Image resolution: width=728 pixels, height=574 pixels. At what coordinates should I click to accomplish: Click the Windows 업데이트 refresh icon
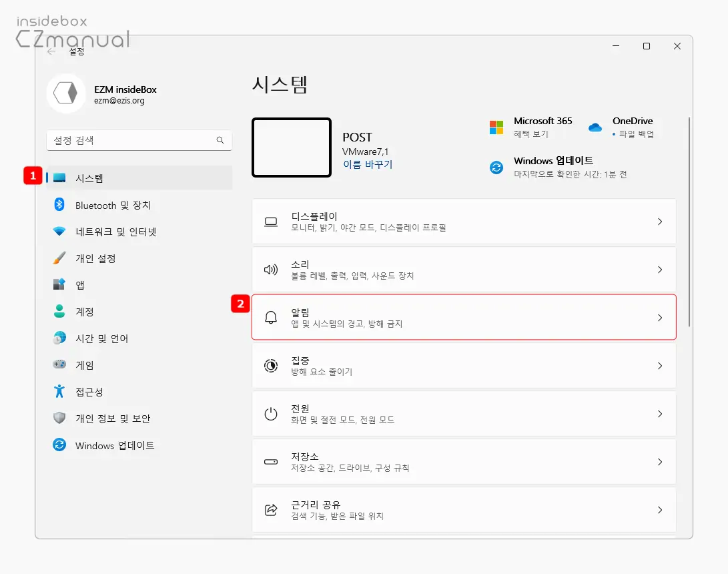coord(496,168)
